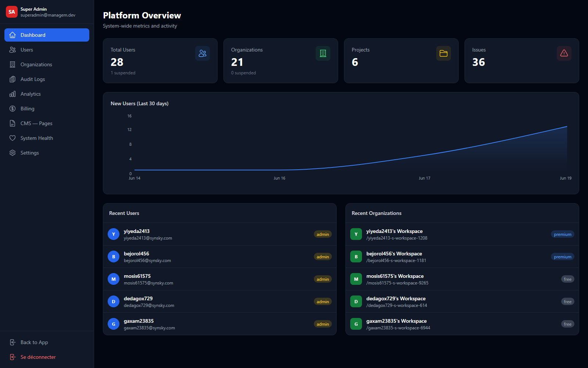Open the Users sidebar icon
Screen dimensions: 588x368
[12, 50]
